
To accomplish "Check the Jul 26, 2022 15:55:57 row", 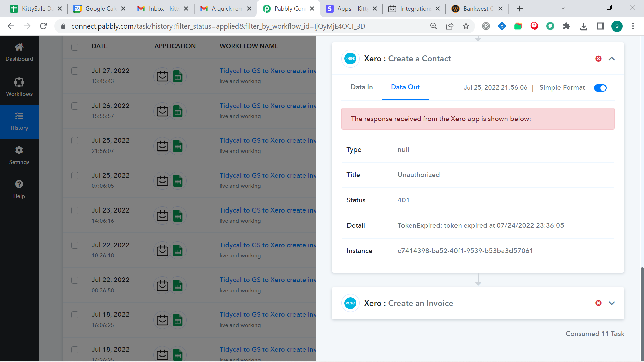I will pyautogui.click(x=75, y=106).
